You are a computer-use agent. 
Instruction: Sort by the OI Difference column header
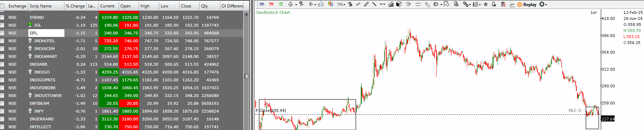(232, 6)
